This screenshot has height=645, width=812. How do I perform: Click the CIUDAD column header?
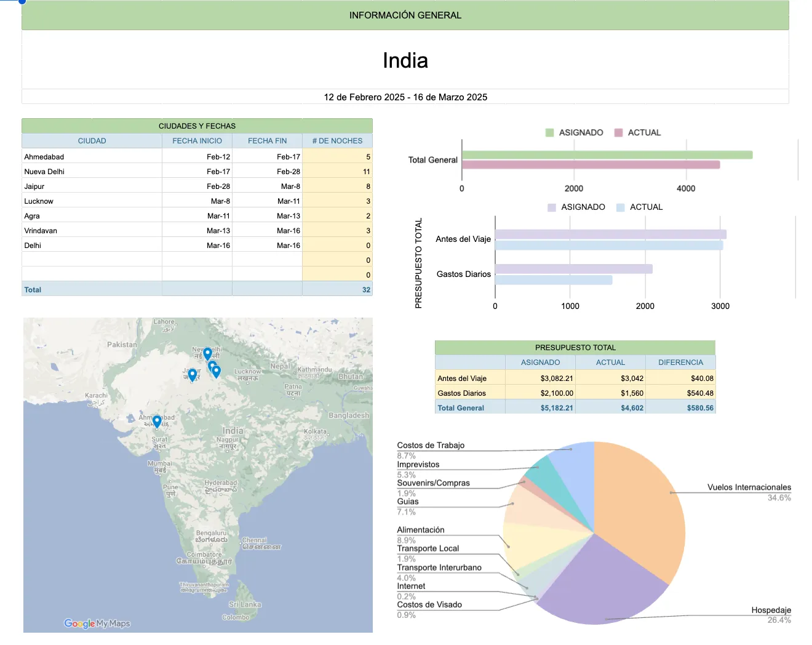[92, 141]
